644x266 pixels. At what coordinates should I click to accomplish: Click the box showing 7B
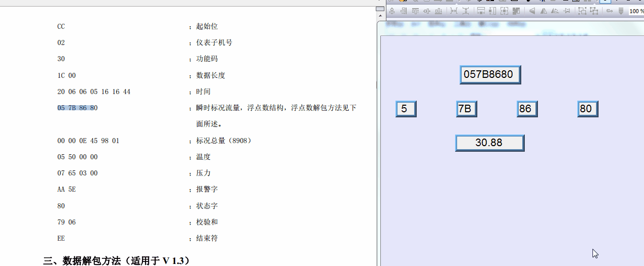(x=466, y=109)
